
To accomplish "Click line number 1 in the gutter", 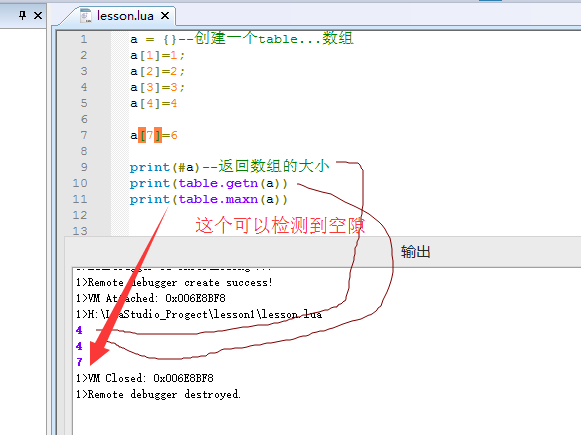I will 84,39.
